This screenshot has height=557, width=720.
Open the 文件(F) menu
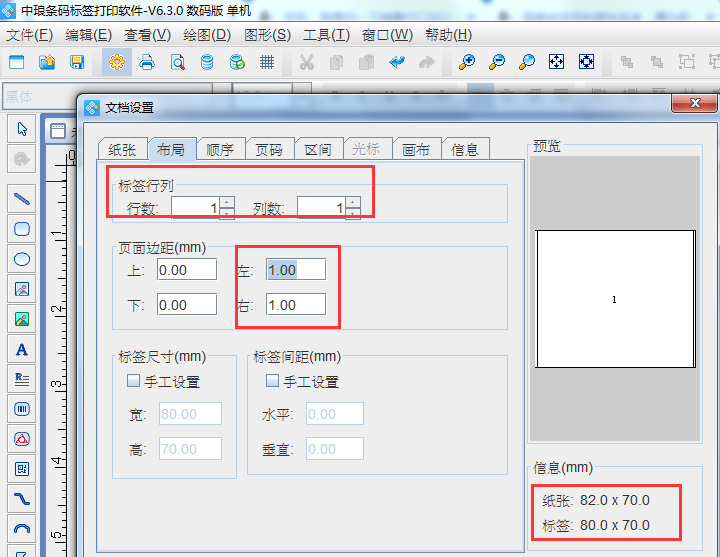point(29,34)
